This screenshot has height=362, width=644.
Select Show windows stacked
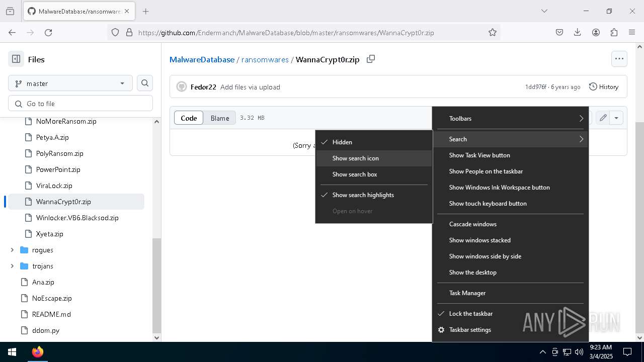click(x=510, y=240)
